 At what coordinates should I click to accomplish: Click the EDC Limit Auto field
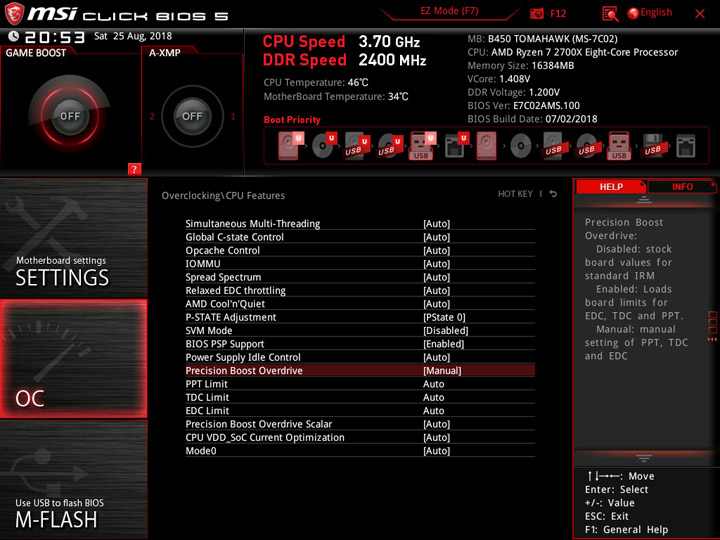[x=433, y=411]
